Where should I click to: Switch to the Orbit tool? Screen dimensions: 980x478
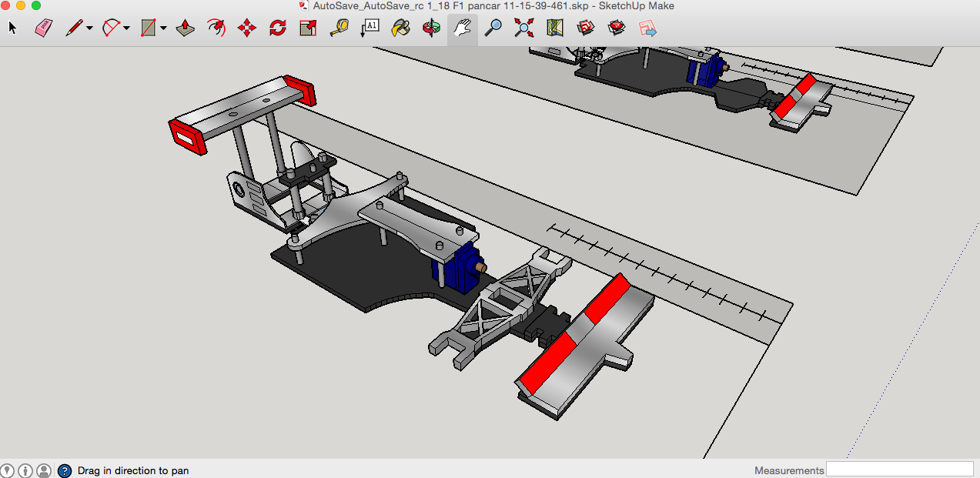pyautogui.click(x=431, y=28)
